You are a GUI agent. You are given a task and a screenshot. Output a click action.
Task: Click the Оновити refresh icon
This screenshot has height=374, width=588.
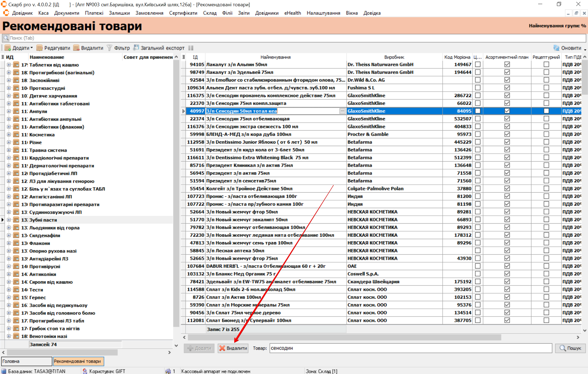[x=556, y=48]
